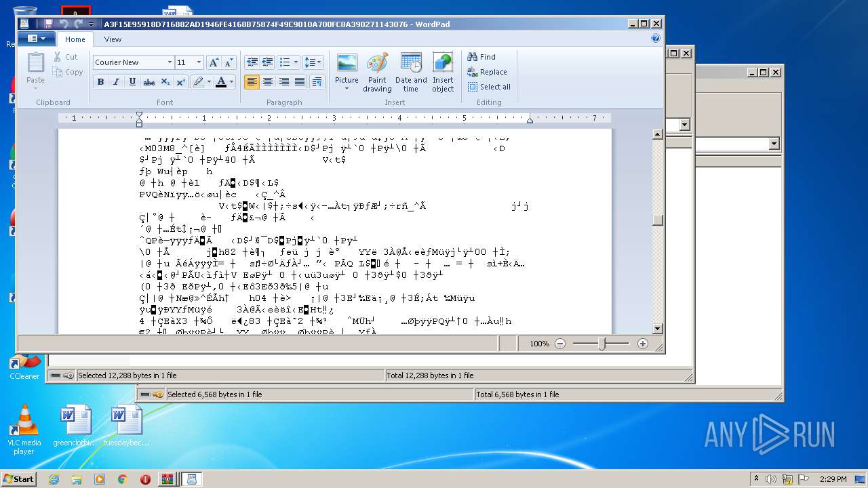Image resolution: width=868 pixels, height=488 pixels.
Task: Click the zoom slider handle
Action: point(601,344)
